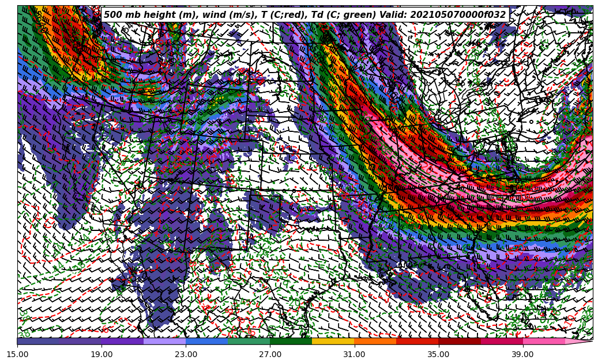Pick the dark red colorbar segment

click(x=460, y=341)
